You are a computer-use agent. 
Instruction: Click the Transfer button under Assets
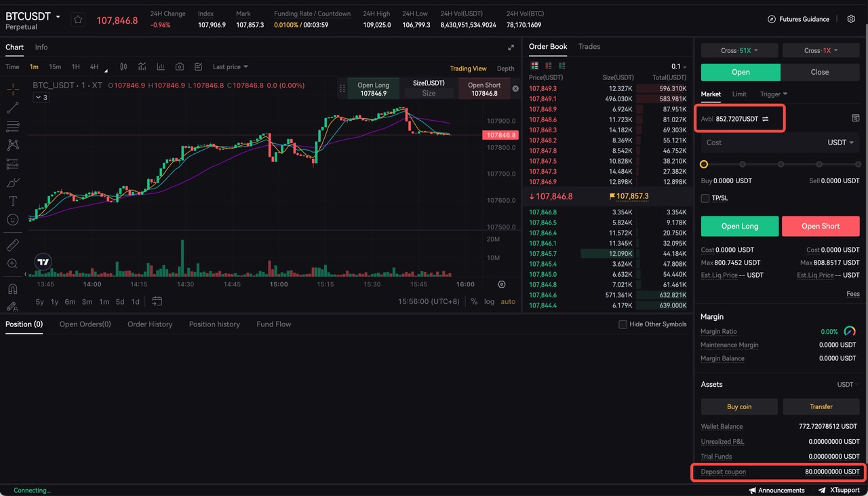(x=821, y=406)
